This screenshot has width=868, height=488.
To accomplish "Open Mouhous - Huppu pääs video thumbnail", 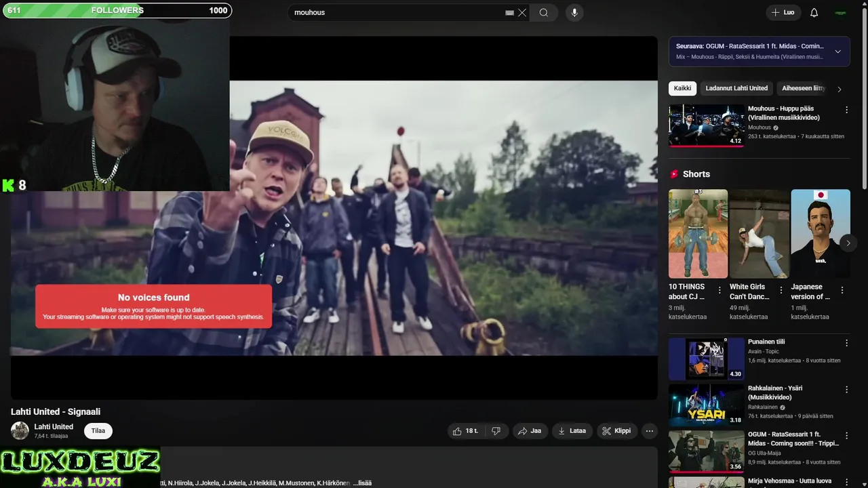I will [706, 125].
